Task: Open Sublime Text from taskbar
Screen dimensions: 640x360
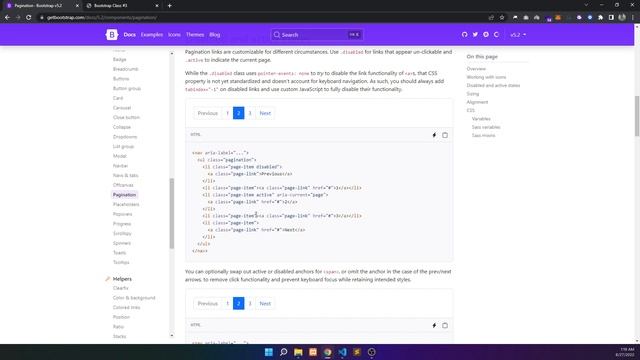Action: point(357,352)
